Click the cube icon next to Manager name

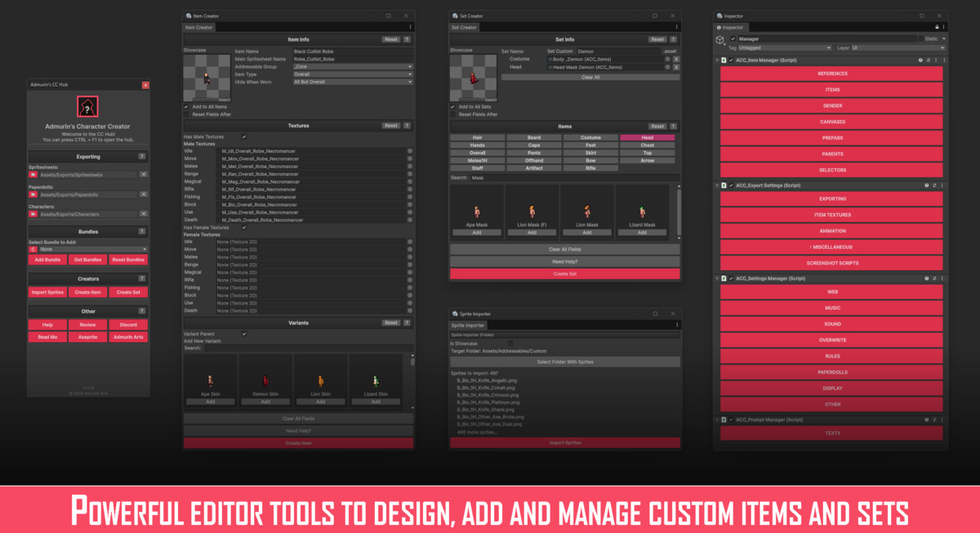[720, 39]
